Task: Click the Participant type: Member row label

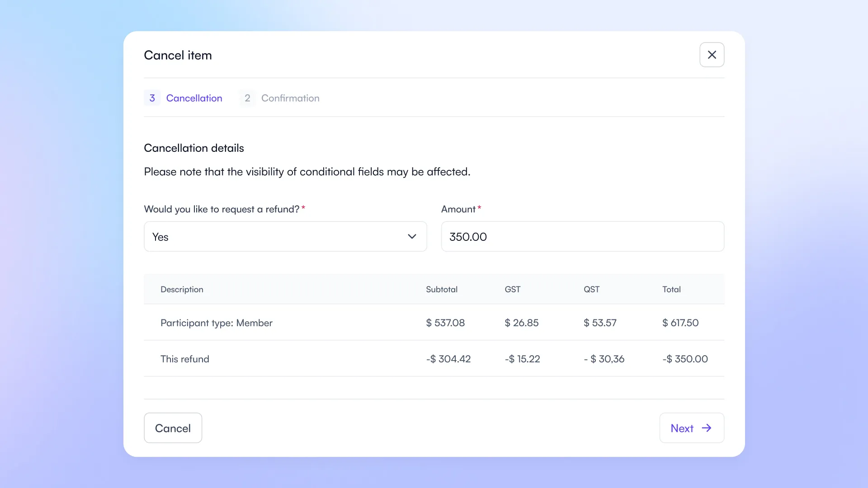Action: pos(217,323)
